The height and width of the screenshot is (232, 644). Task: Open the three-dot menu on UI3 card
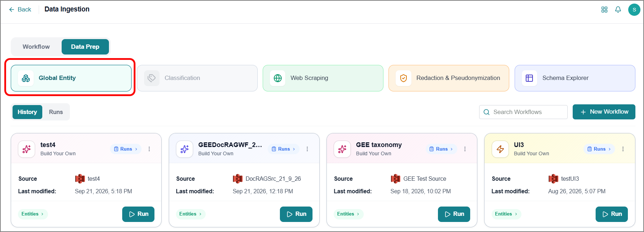(623, 149)
